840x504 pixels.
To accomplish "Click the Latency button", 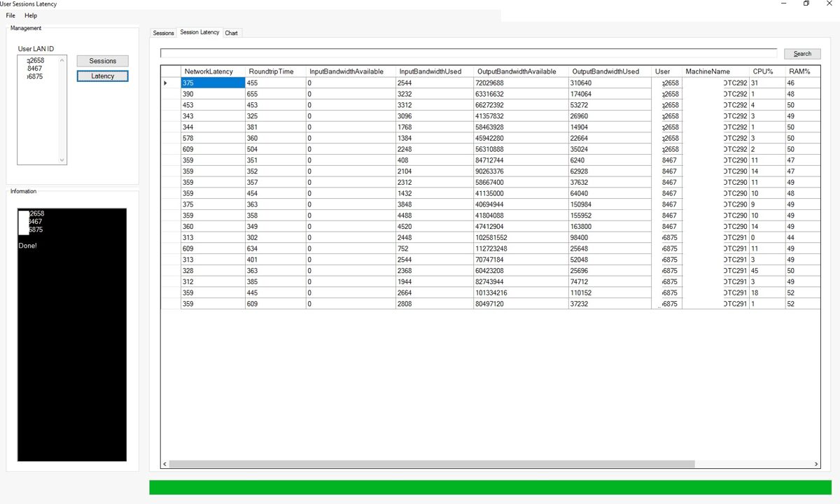I will 102,76.
